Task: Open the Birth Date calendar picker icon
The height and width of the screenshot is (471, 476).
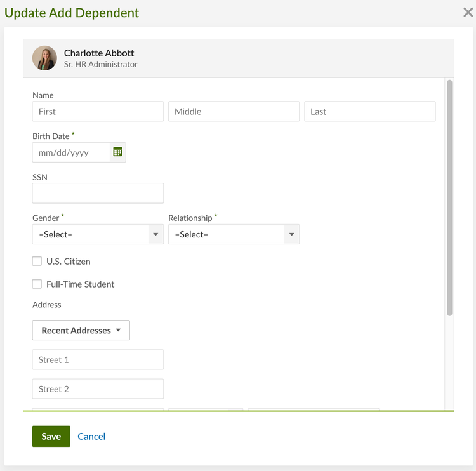Action: (118, 152)
